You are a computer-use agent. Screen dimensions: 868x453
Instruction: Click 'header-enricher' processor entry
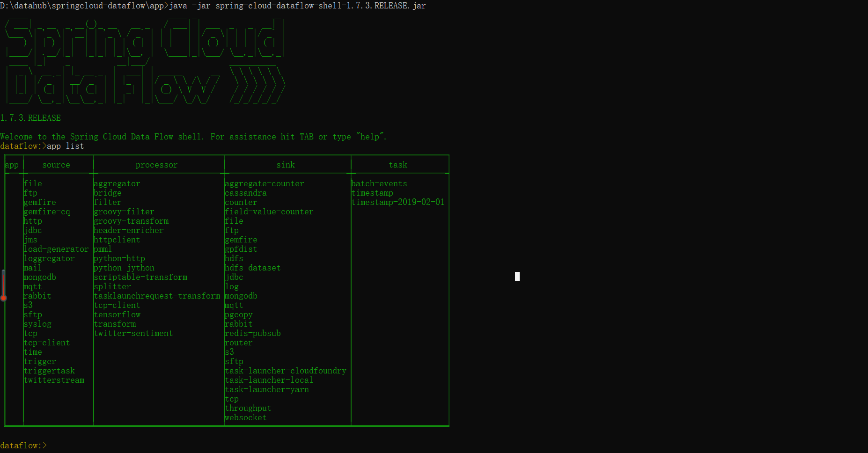click(x=129, y=230)
